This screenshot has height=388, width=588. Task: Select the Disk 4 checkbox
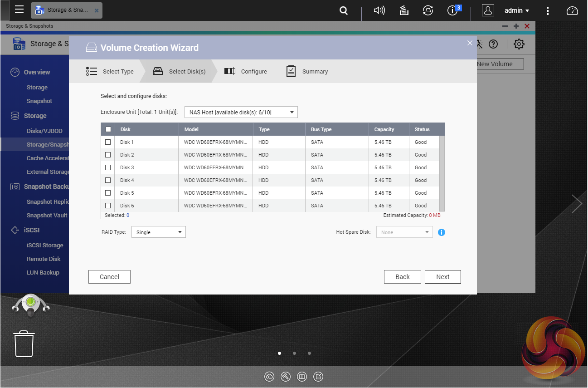pos(108,180)
